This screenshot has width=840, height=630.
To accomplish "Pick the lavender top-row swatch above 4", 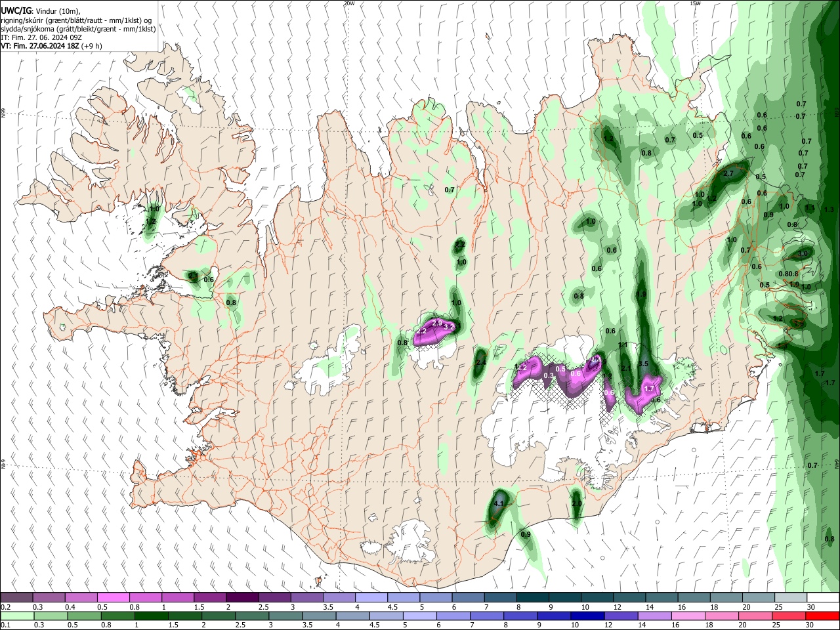I will 370,598.
